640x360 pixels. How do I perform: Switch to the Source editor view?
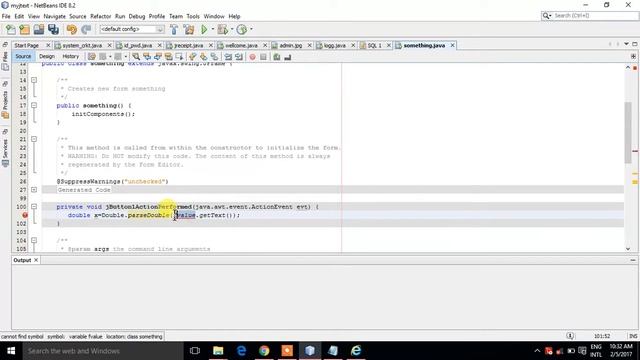[23, 56]
